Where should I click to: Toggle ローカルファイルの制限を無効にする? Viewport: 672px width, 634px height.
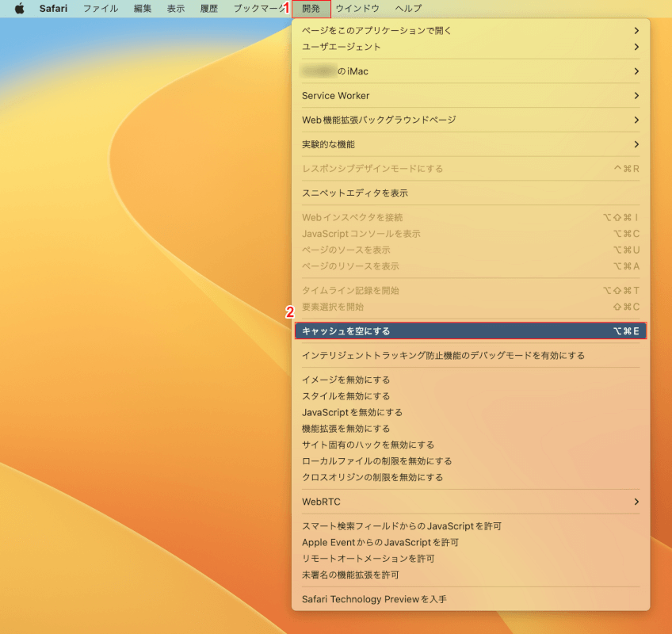click(x=471, y=461)
